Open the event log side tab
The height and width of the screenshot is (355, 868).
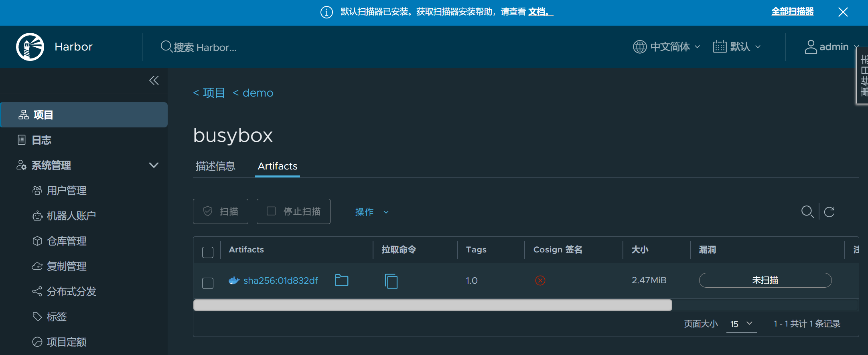click(x=862, y=76)
